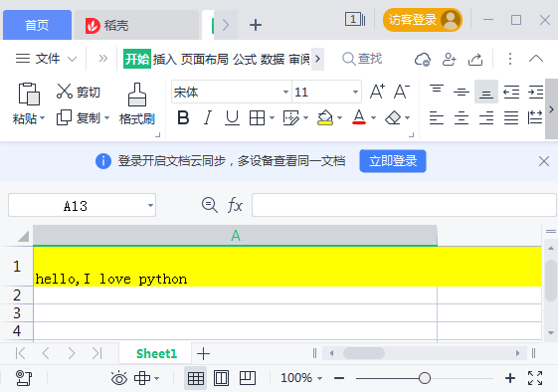Select the Sheet1 worksheet tab
558x392 pixels.
pyautogui.click(x=156, y=353)
